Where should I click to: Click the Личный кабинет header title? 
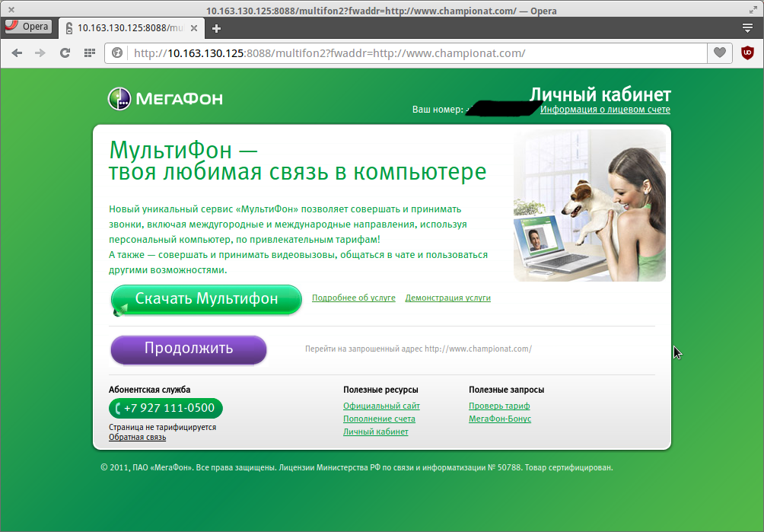point(600,94)
